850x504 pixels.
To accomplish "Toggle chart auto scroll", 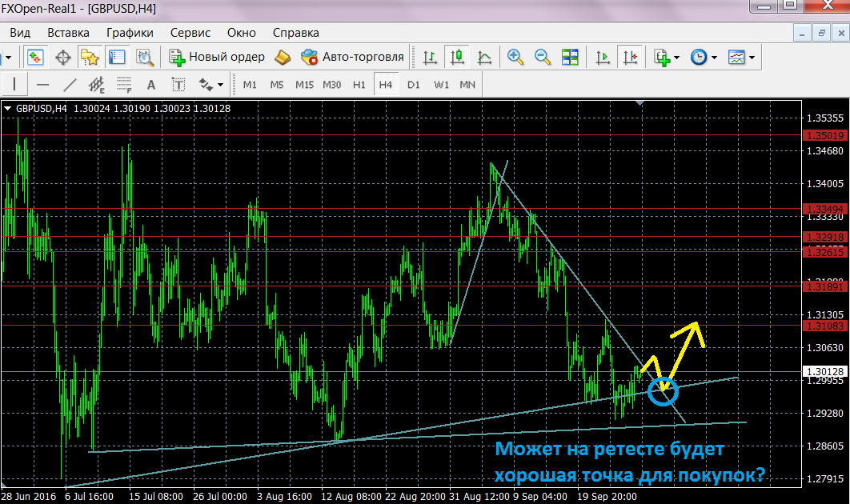I will click(602, 57).
